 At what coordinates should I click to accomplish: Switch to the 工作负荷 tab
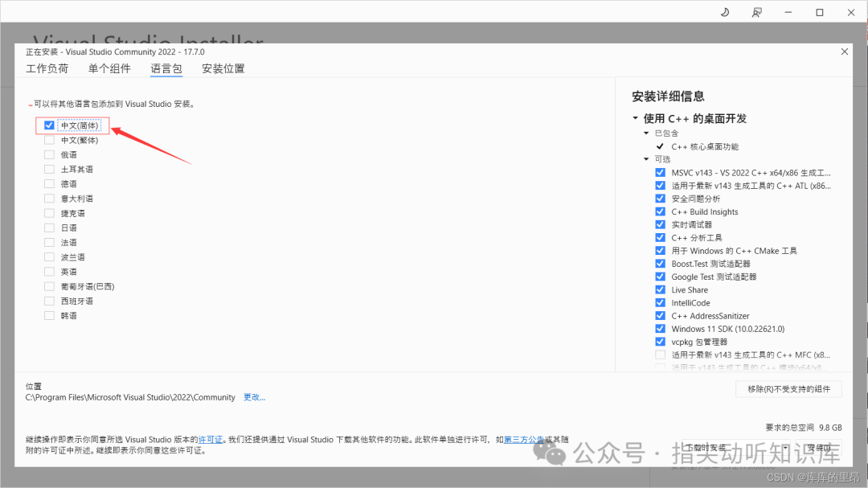[x=47, y=68]
